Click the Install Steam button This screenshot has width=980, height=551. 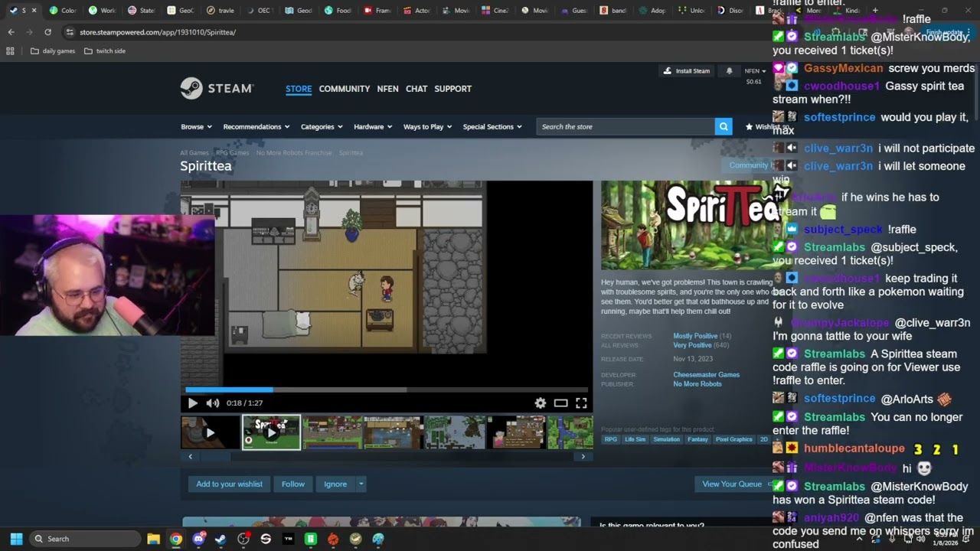click(687, 71)
